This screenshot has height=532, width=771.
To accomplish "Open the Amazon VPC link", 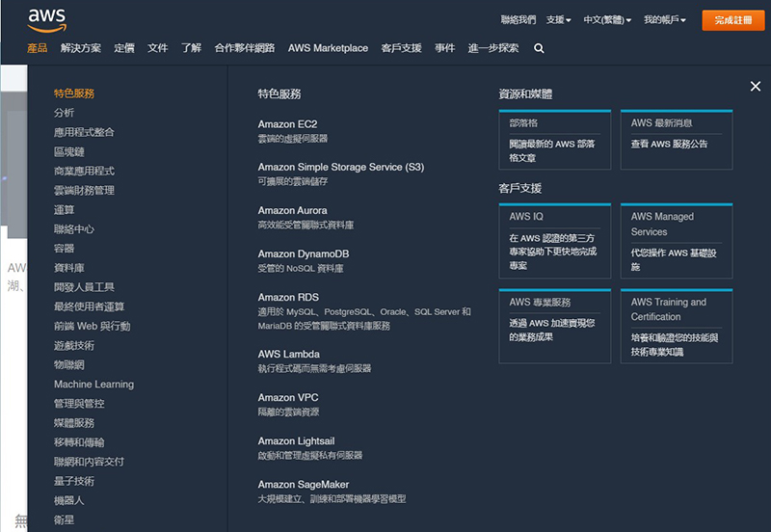I will tap(288, 397).
